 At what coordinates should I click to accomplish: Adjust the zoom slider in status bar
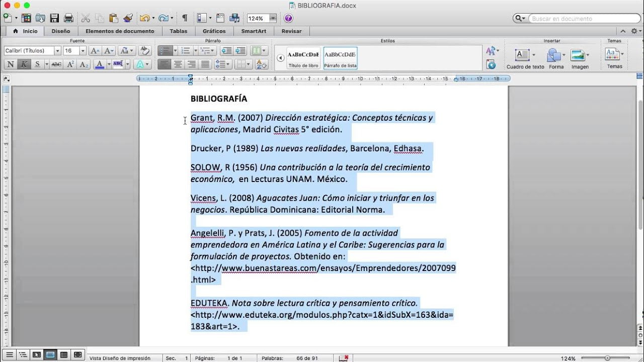tap(607, 358)
